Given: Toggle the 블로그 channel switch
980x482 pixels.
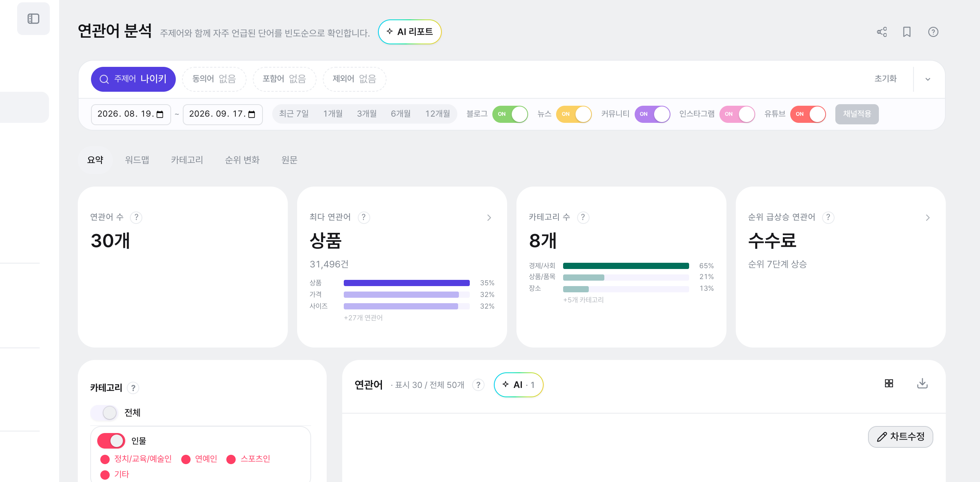Looking at the screenshot, I should point(510,114).
